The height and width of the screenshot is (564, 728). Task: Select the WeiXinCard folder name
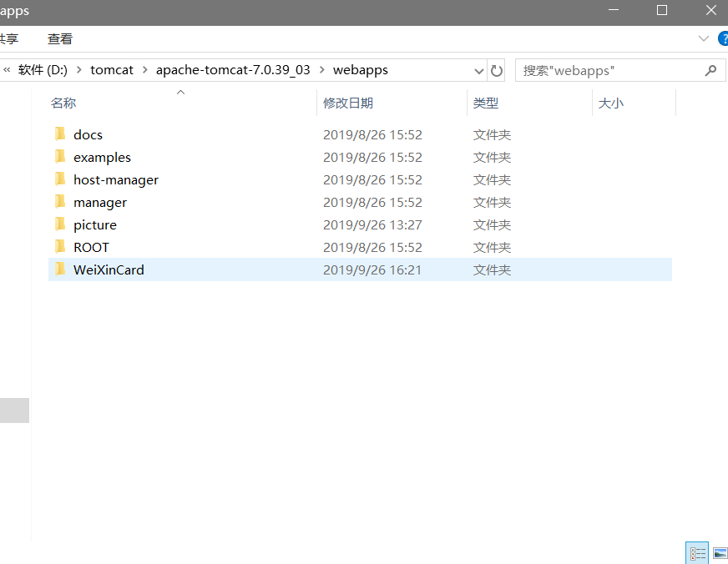[109, 270]
